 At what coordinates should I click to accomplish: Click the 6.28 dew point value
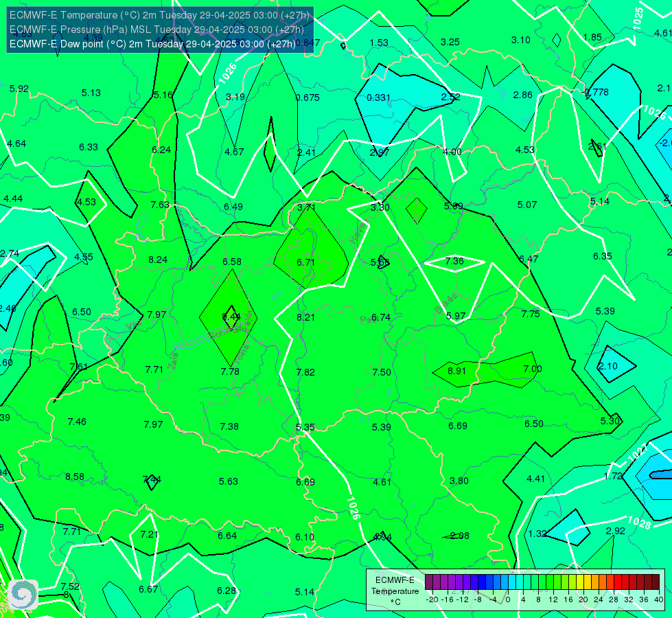click(227, 591)
